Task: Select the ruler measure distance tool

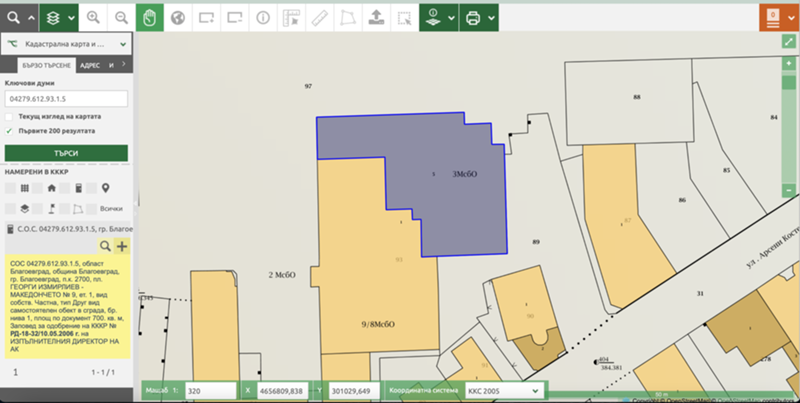Action: (x=319, y=17)
